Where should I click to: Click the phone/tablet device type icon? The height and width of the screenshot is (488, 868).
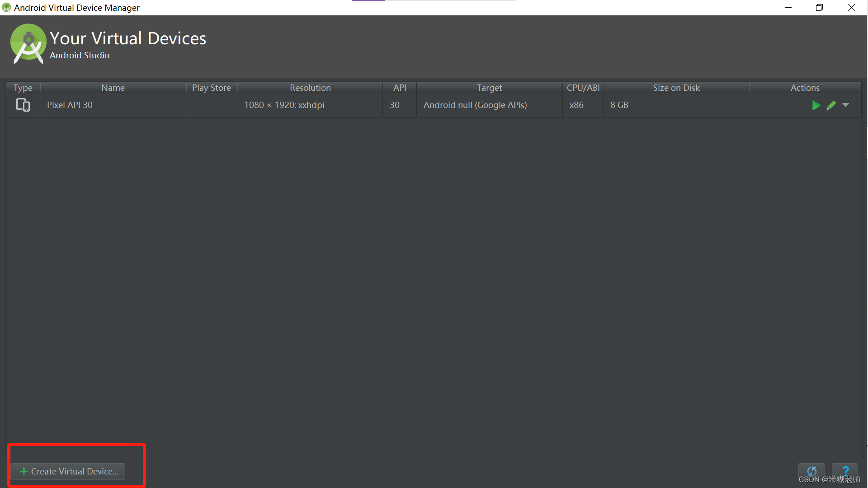23,105
